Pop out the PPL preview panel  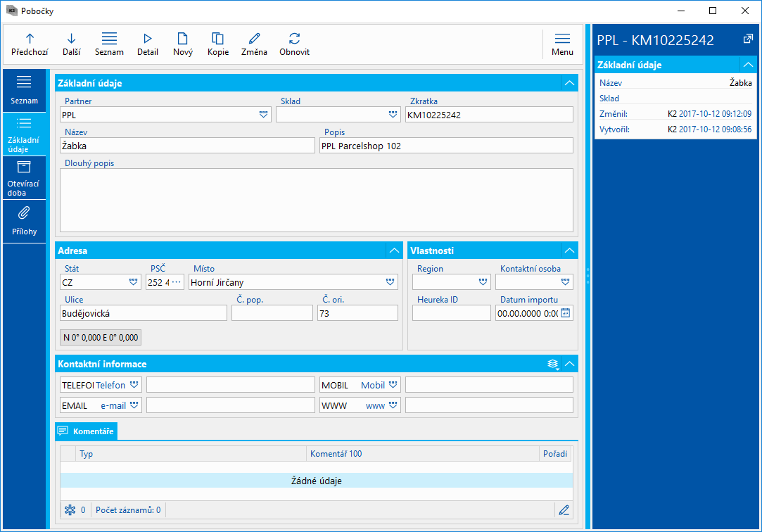[747, 39]
